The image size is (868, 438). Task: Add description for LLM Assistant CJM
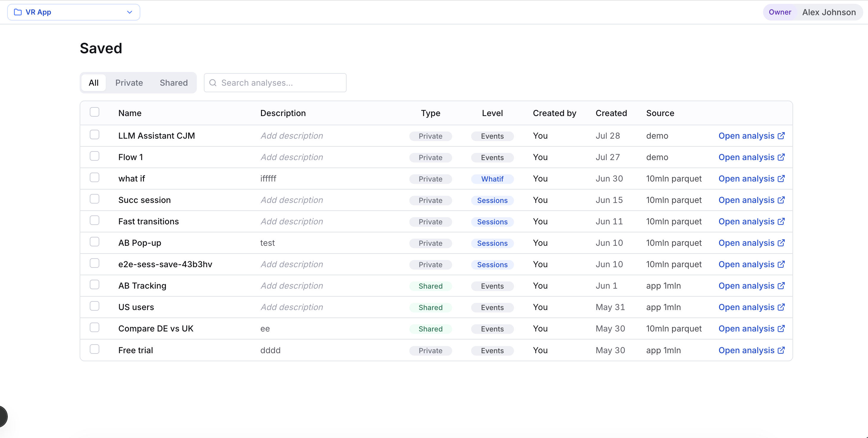click(292, 136)
